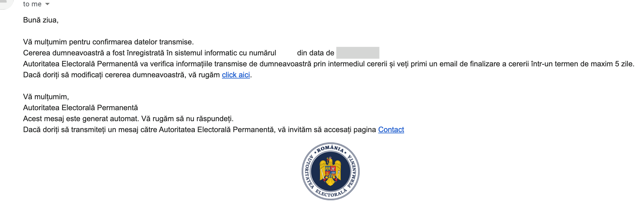Click "PERMANENTĂ" lettering on seal's right side
The width and height of the screenshot is (644, 210).
(353, 171)
